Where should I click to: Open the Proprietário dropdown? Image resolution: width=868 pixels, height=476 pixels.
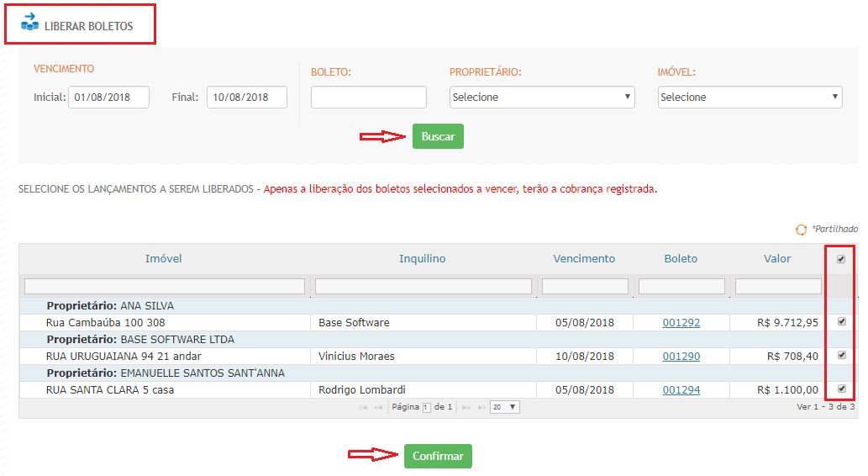[542, 98]
